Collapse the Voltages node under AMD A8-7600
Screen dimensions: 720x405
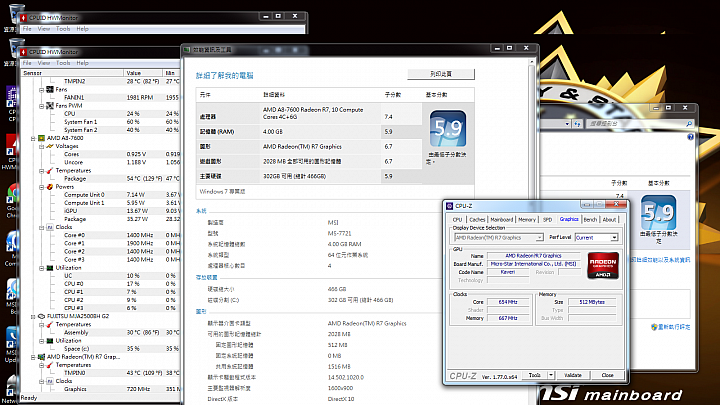point(41,146)
